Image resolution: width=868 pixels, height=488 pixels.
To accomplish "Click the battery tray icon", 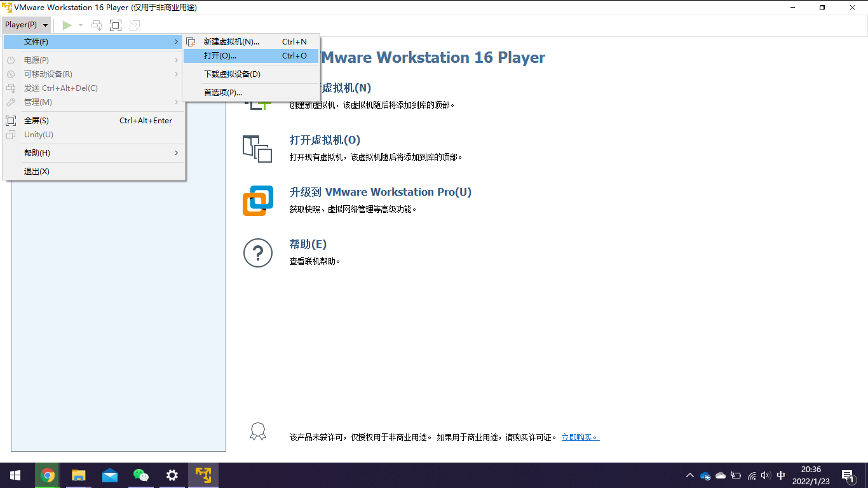I will pos(736,475).
